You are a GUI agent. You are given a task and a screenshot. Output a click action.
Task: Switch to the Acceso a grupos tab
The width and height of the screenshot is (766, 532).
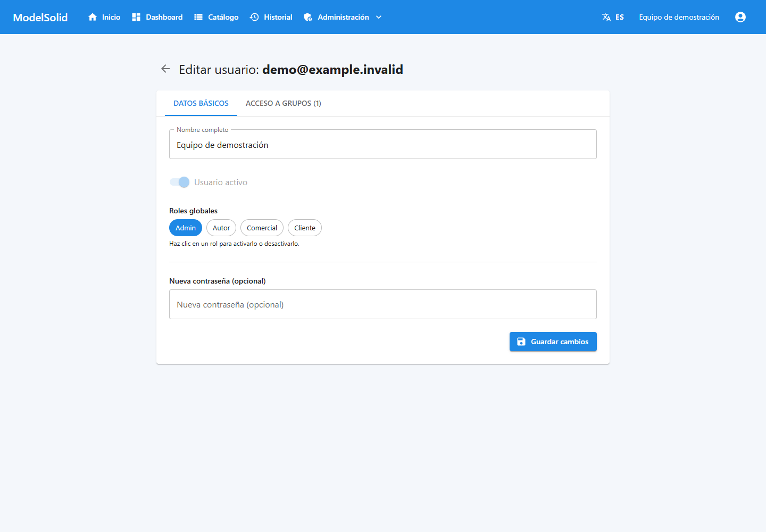tap(284, 103)
